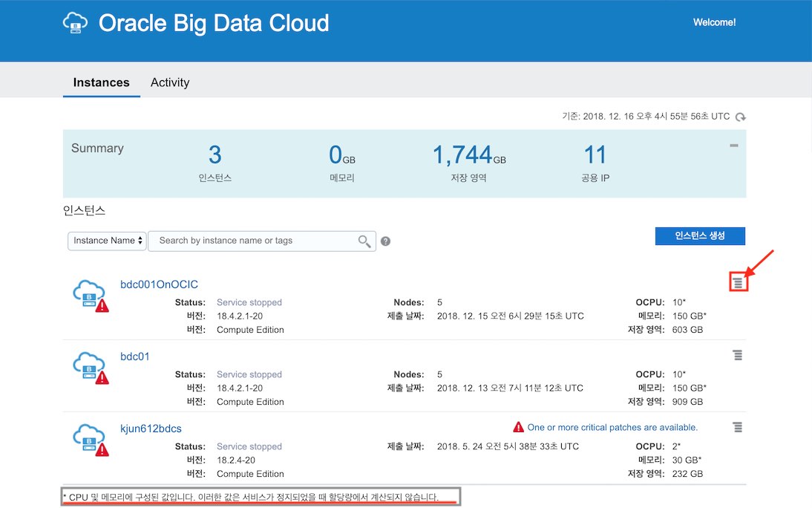Click the kjun612bdcs cloud service icon
The image size is (812, 508).
(90, 439)
